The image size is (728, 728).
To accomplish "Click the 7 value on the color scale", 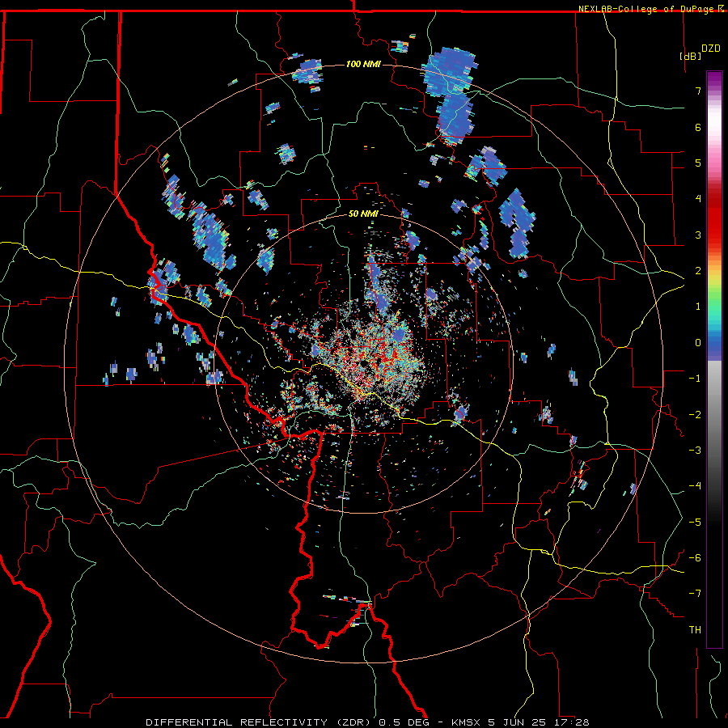I will (698, 91).
